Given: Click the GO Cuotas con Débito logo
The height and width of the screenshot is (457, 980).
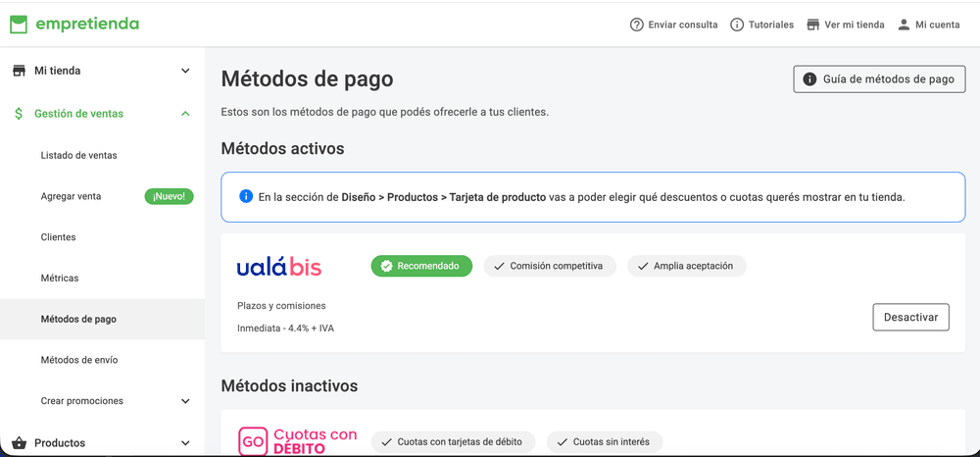Looking at the screenshot, I should click(x=298, y=441).
